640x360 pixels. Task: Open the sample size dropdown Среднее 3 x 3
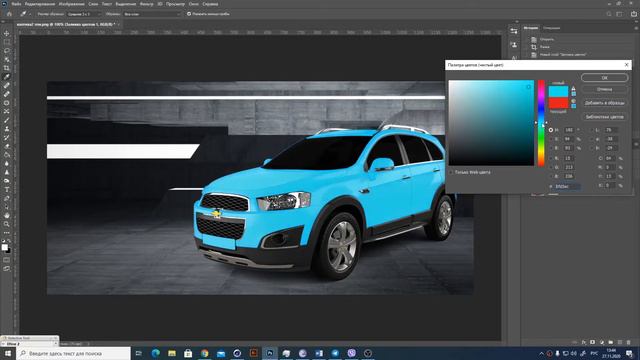84,14
